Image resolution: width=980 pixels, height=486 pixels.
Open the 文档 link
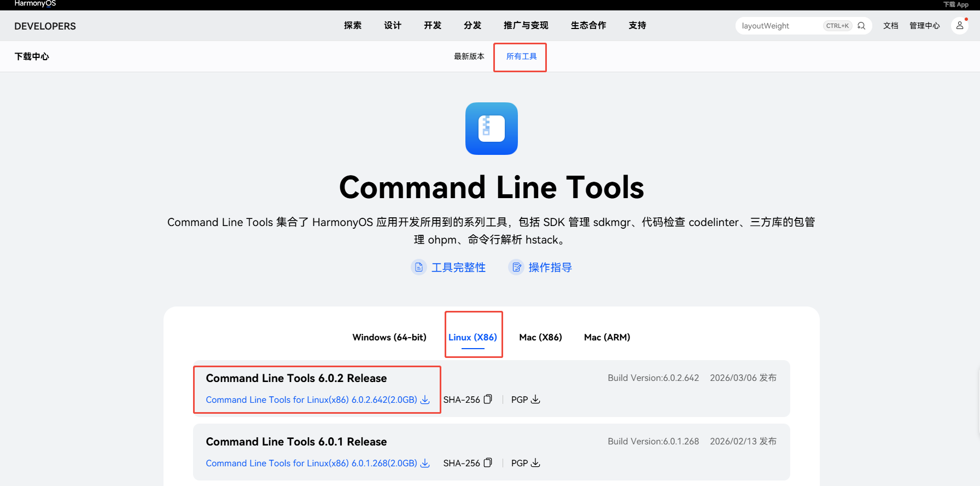click(x=891, y=26)
